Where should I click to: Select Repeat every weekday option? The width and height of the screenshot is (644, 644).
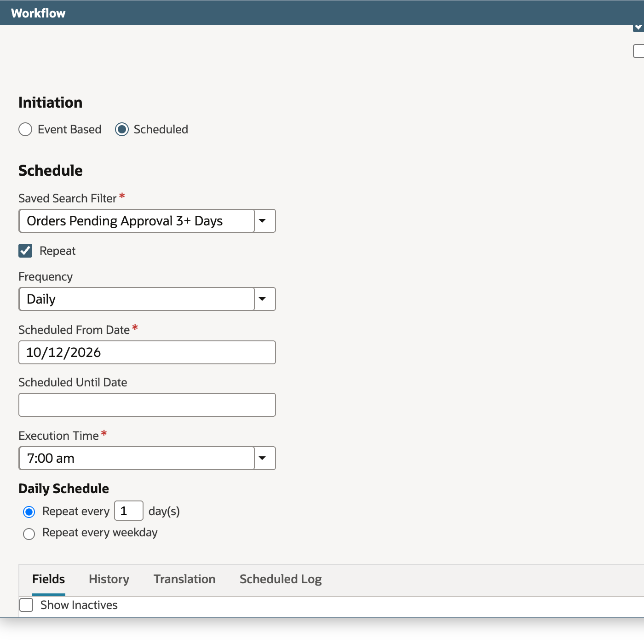[x=29, y=534]
